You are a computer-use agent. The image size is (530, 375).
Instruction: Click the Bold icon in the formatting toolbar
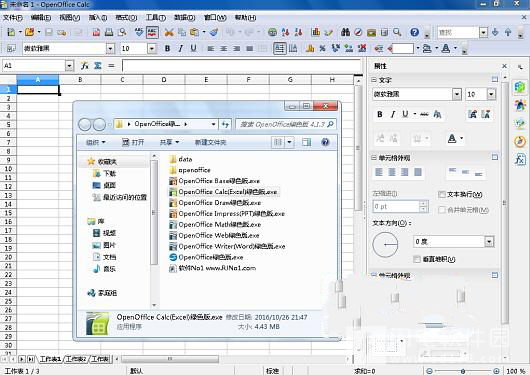pos(167,48)
